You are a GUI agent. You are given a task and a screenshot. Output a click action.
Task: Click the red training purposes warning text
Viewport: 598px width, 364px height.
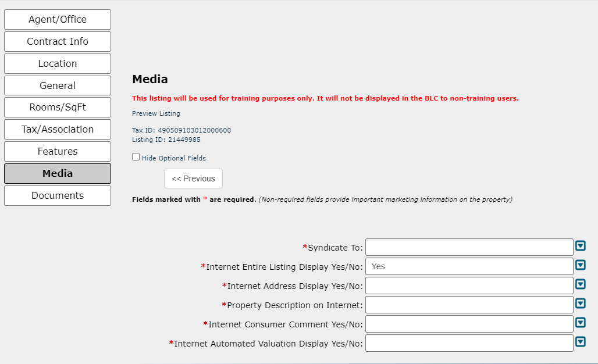tap(325, 98)
